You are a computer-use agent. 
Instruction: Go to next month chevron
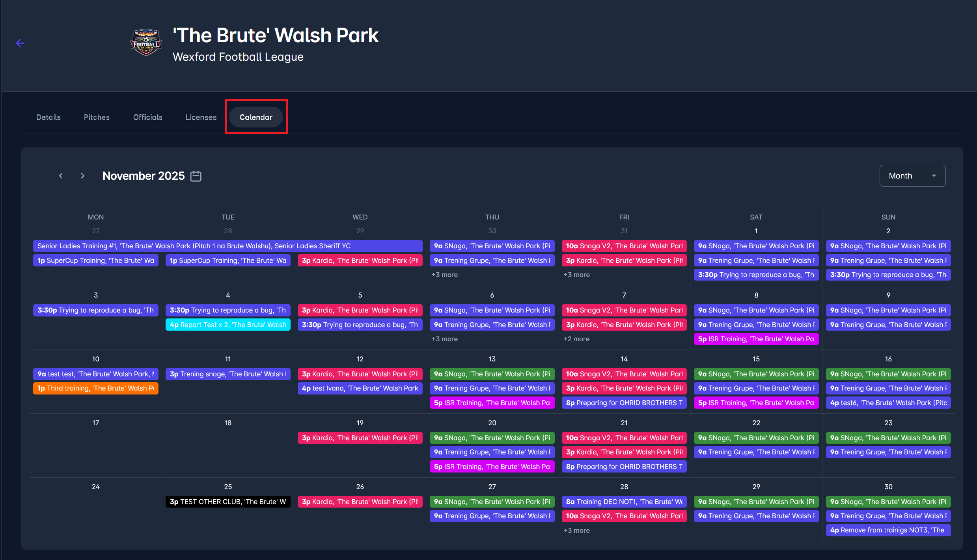(82, 176)
